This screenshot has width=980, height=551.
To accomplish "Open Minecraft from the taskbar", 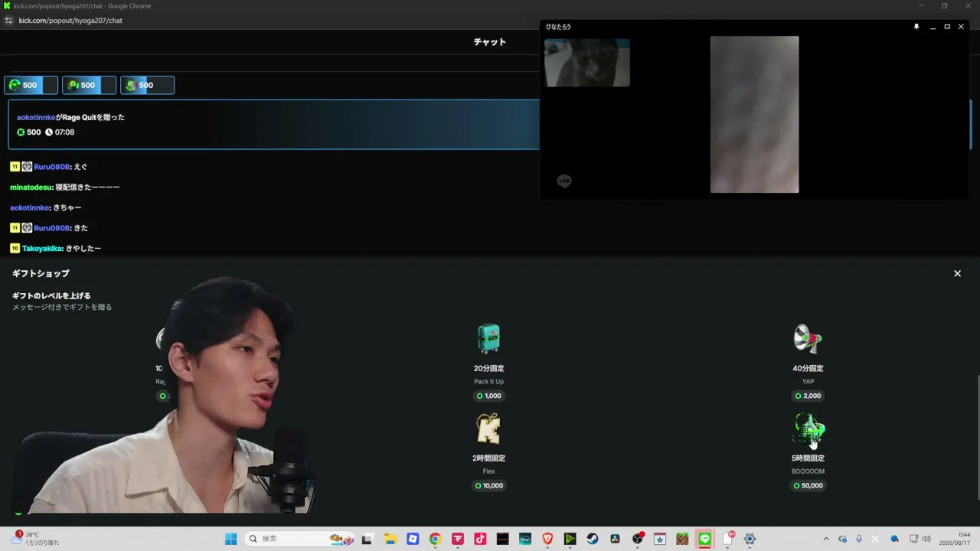I will pyautogui.click(x=682, y=539).
